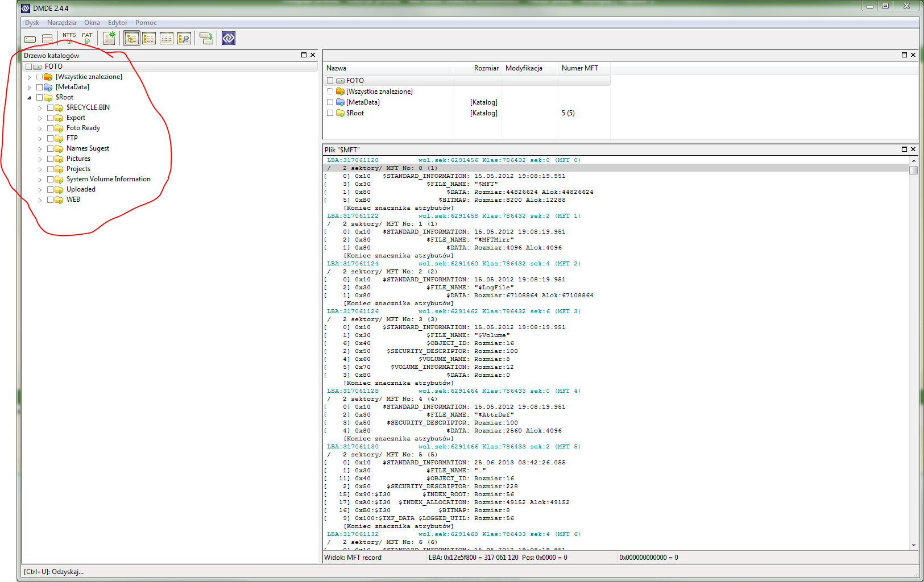
Task: Check the Export folder checkbox
Action: point(50,118)
